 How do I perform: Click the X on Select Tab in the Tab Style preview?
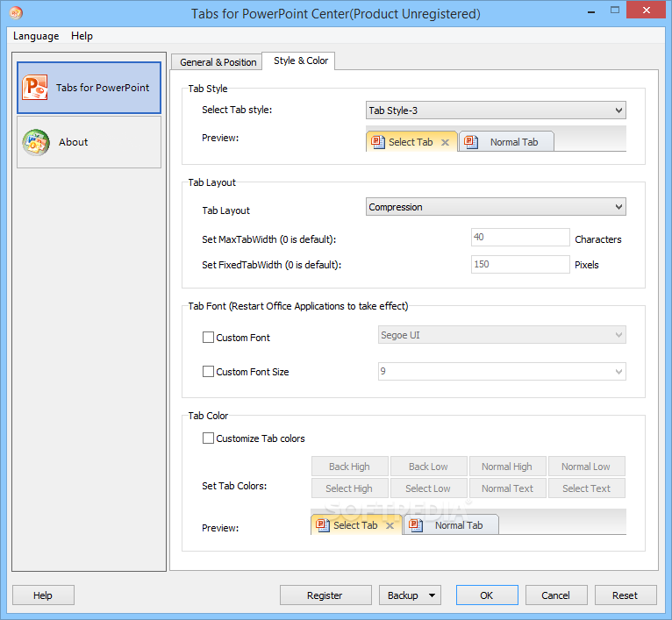click(446, 142)
